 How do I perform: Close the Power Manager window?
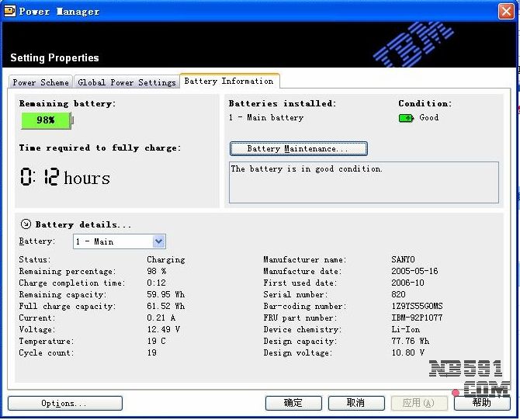505,11
